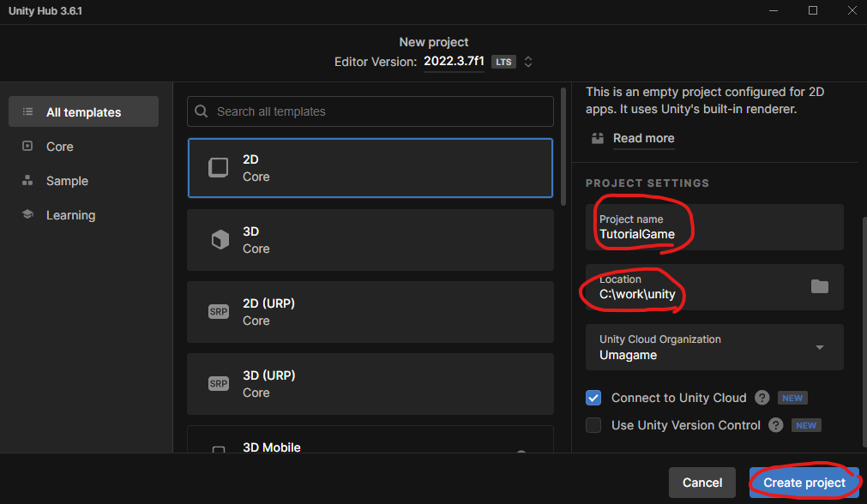Click NEW badge next to Unity Cloud
This screenshot has width=867, height=504.
click(792, 398)
